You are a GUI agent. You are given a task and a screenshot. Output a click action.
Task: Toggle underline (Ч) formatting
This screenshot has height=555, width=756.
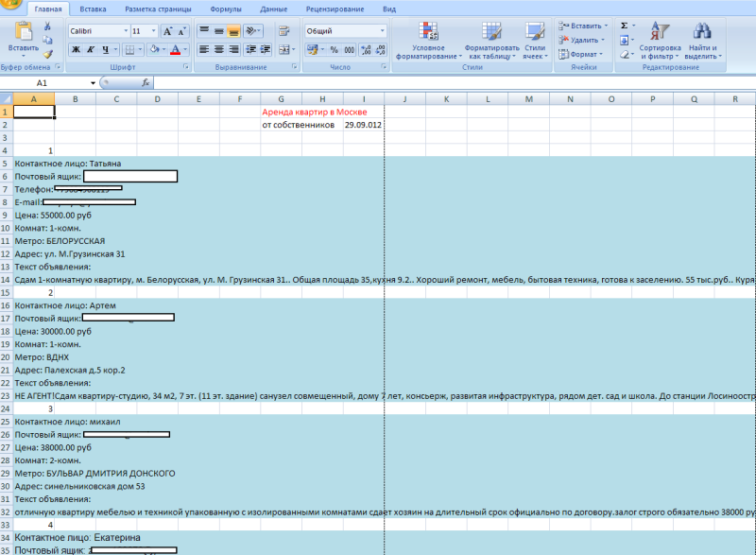click(x=105, y=49)
